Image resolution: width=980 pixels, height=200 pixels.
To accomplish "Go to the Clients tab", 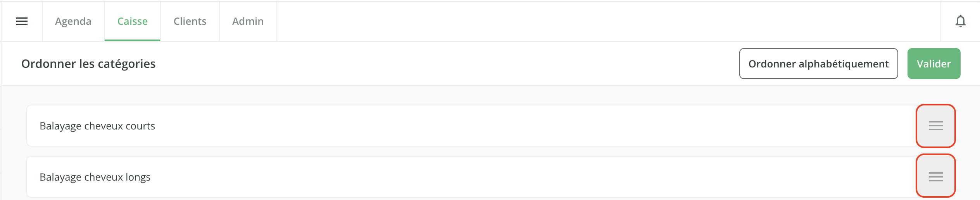I will click(x=190, y=21).
